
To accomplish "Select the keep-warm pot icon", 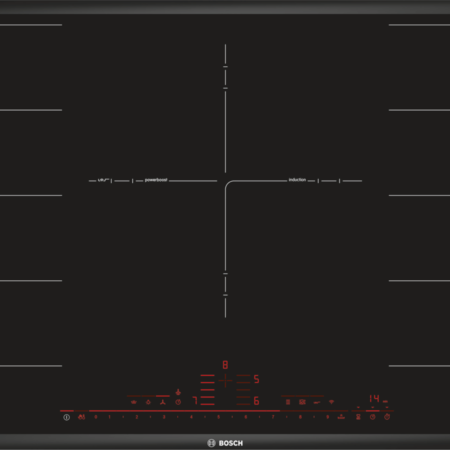I will pyautogui.click(x=134, y=402).
